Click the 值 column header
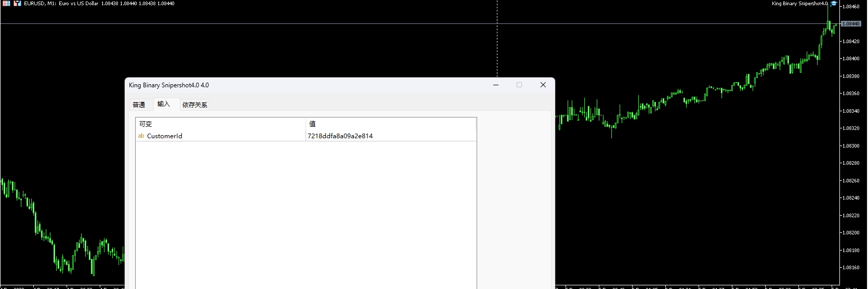Image resolution: width=868 pixels, height=289 pixels. [391, 124]
